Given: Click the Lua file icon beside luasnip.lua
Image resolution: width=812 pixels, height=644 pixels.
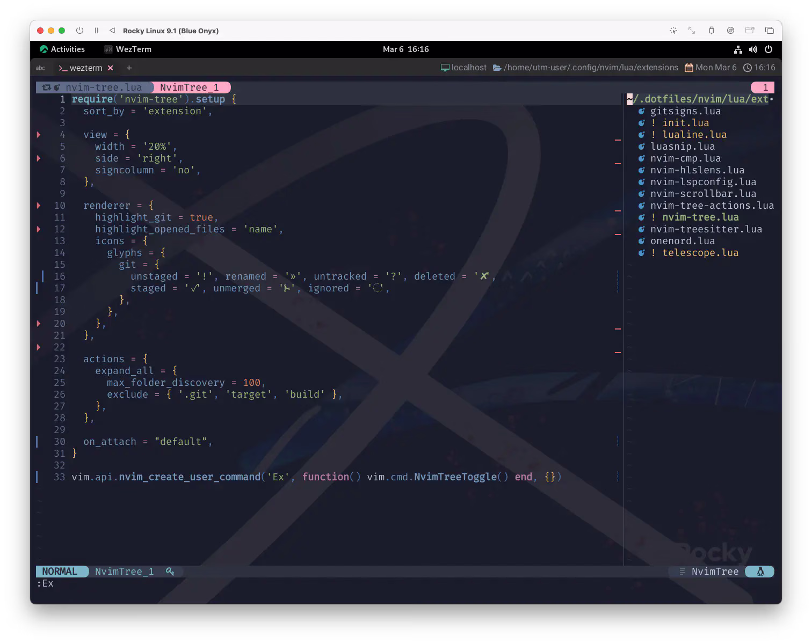Looking at the screenshot, I should pos(641,147).
